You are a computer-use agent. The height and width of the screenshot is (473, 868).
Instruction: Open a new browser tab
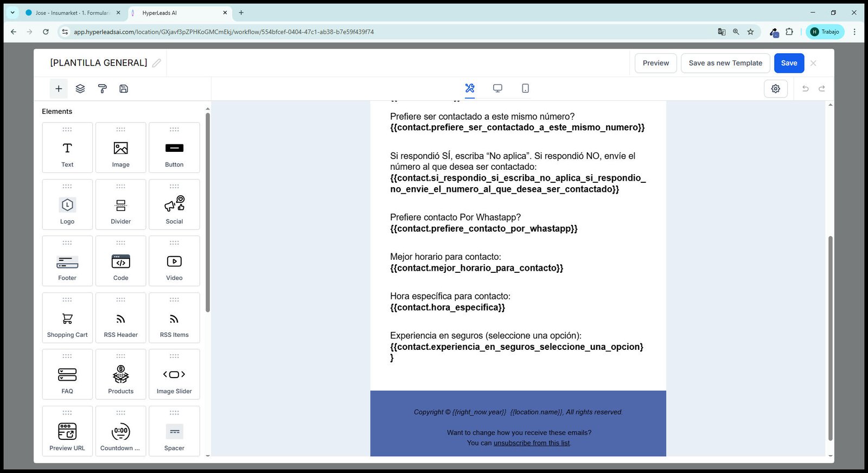(x=241, y=12)
